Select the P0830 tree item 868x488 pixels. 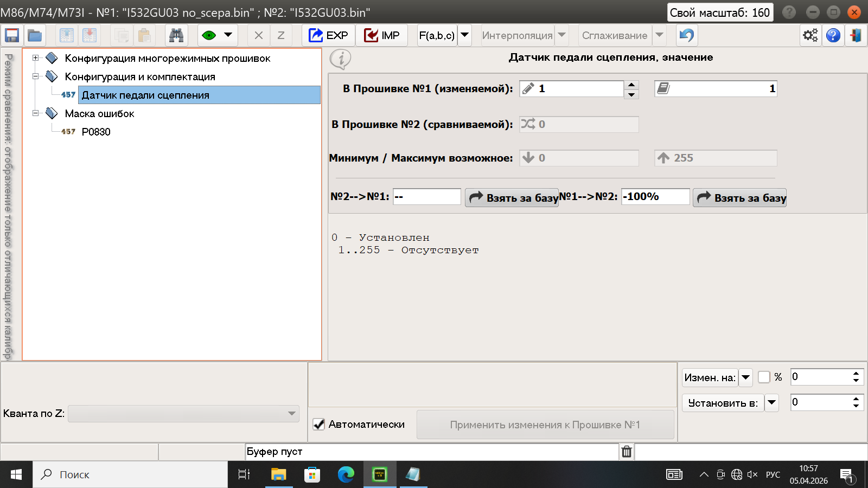pos(96,132)
